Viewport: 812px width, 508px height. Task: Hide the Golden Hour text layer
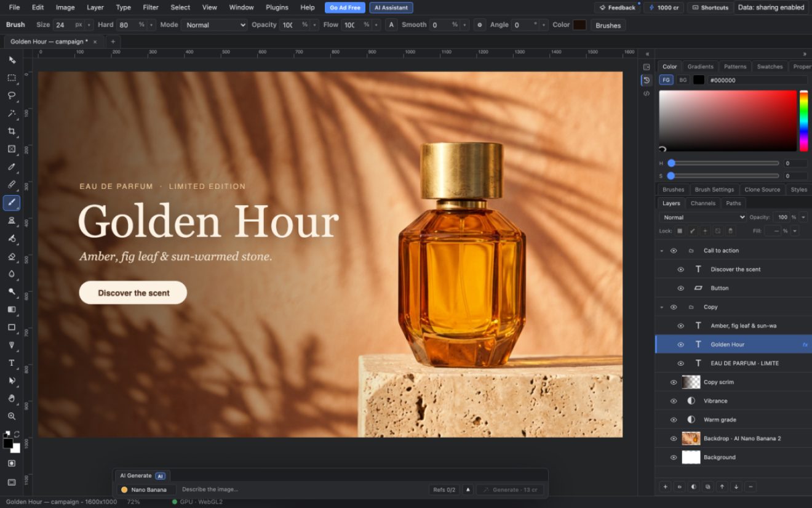point(681,345)
